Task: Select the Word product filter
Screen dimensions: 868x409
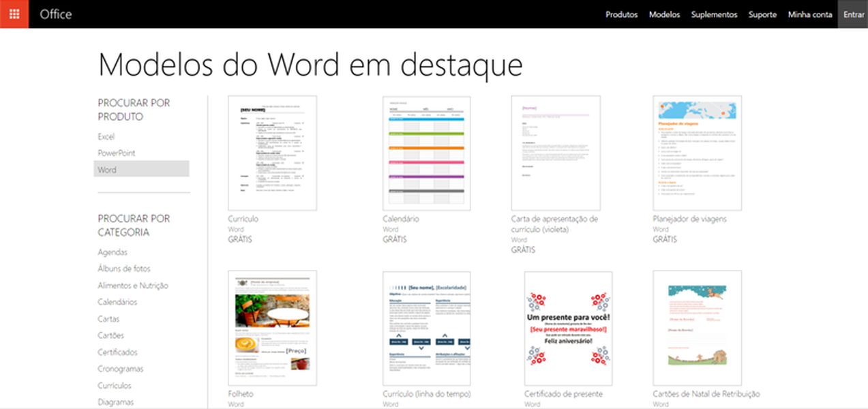Action: click(x=107, y=169)
